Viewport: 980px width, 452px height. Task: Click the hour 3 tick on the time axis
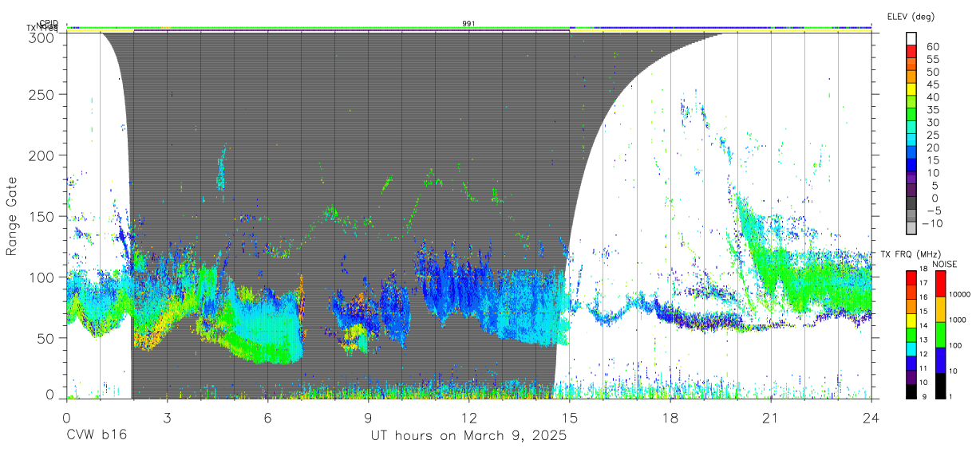click(x=167, y=418)
